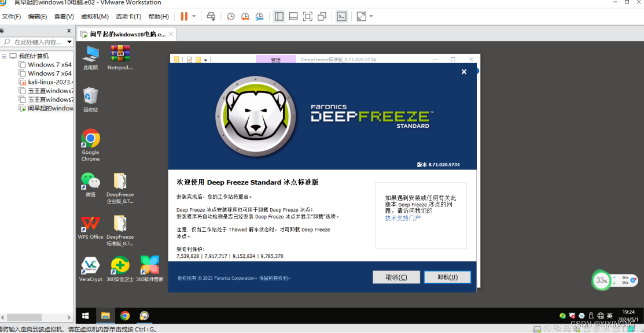Open Chrome from the taskbar
644x333 pixels.
tap(125, 315)
